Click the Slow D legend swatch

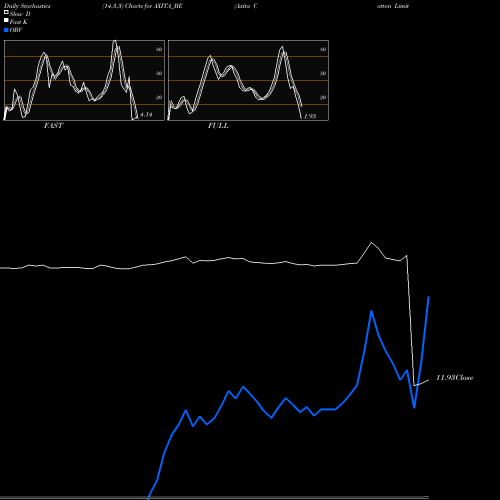(x=6, y=12)
